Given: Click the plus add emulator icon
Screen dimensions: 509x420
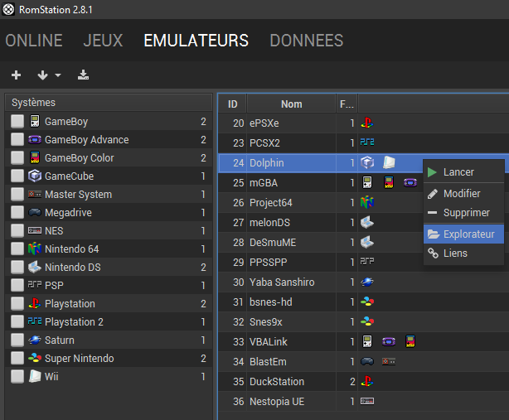Looking at the screenshot, I should 16,75.
